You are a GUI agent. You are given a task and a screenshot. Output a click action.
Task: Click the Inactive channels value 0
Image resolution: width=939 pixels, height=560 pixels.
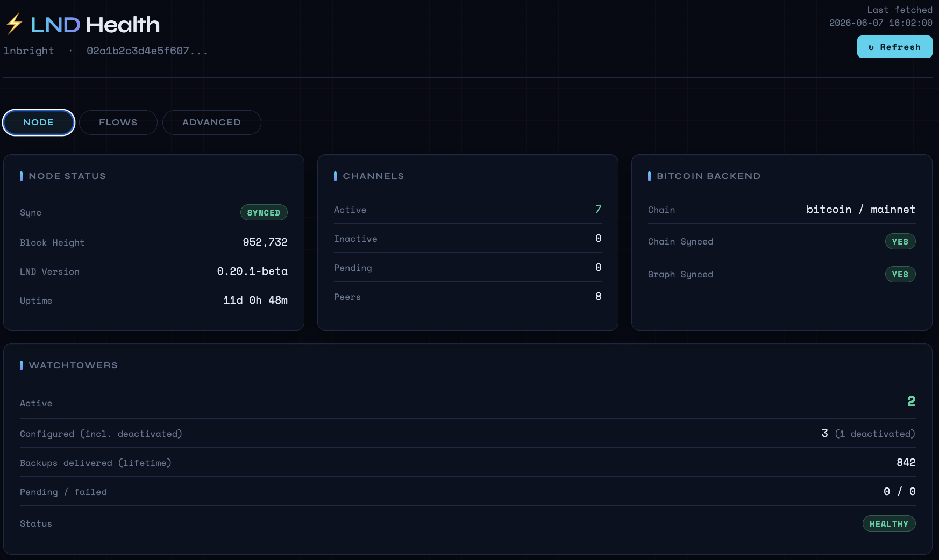(x=598, y=238)
